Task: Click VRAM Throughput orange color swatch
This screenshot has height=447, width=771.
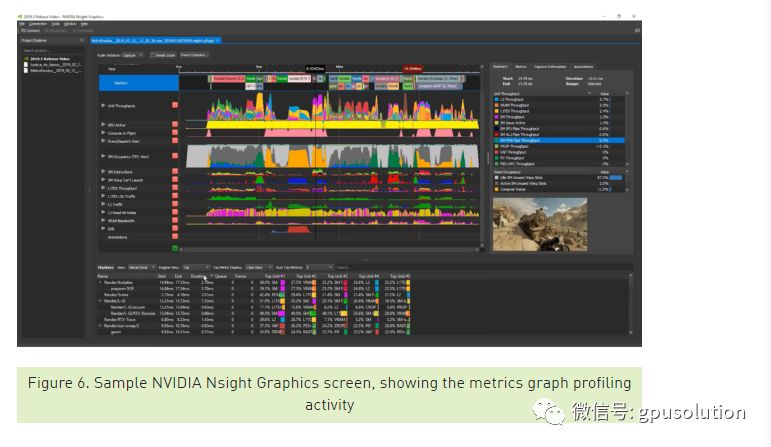Action: (x=497, y=105)
